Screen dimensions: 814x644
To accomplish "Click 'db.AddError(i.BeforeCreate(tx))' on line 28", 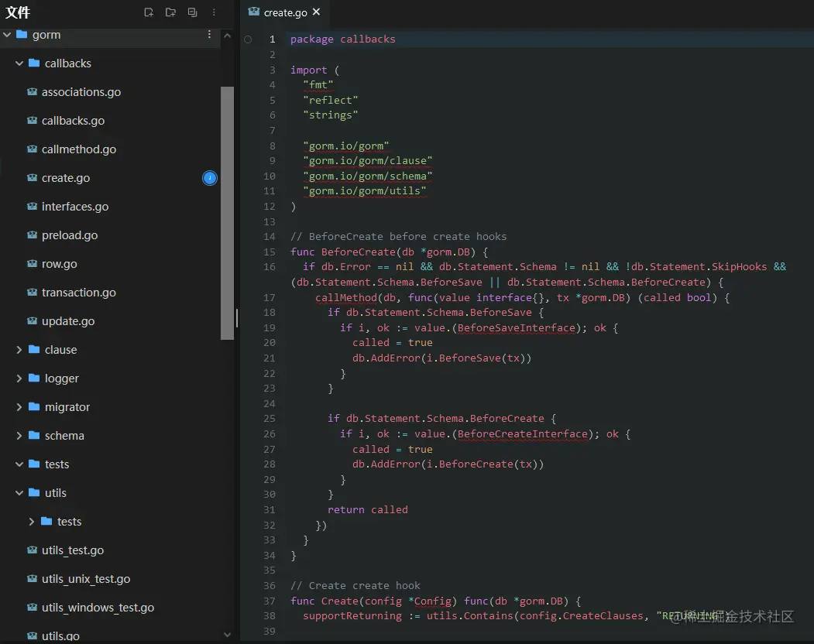I will point(448,464).
